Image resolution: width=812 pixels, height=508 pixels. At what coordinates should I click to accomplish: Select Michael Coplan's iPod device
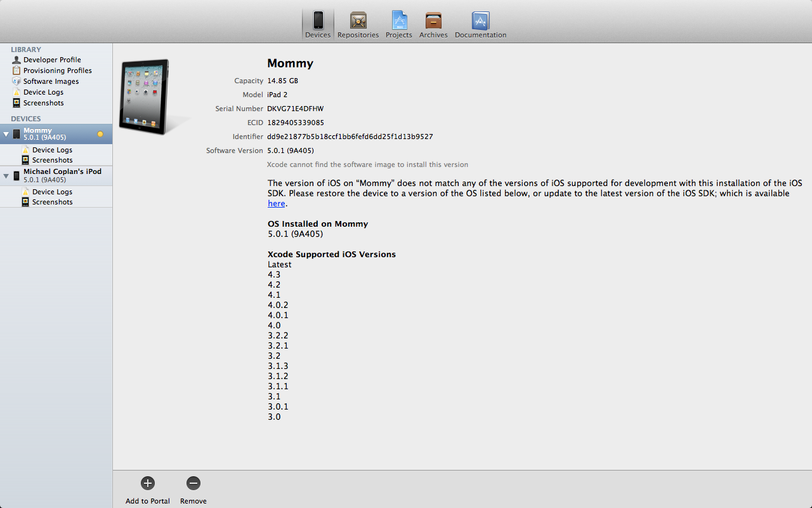[56, 176]
